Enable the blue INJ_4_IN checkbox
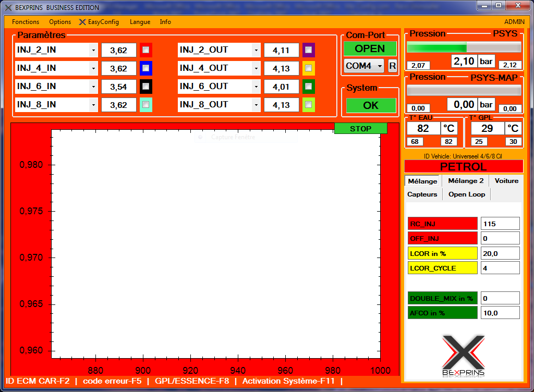The width and height of the screenshot is (534, 392). 146,68
